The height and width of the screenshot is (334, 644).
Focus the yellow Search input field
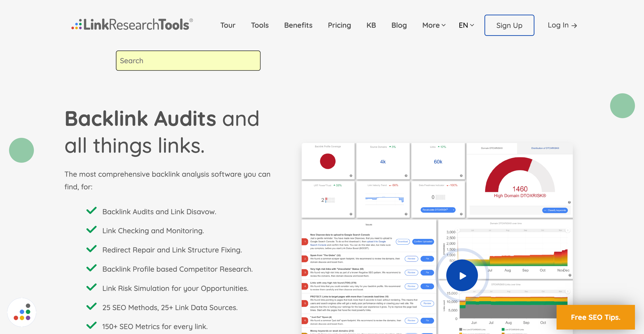188,61
